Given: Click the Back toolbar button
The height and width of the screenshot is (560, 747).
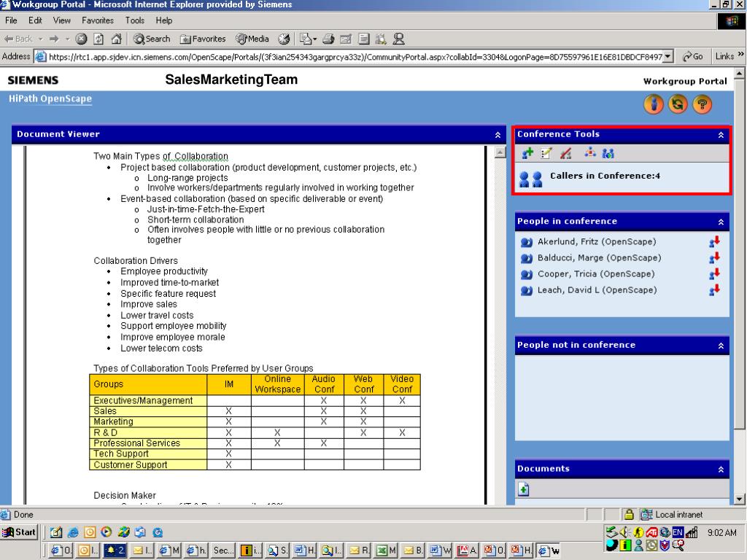Looking at the screenshot, I should (18, 39).
